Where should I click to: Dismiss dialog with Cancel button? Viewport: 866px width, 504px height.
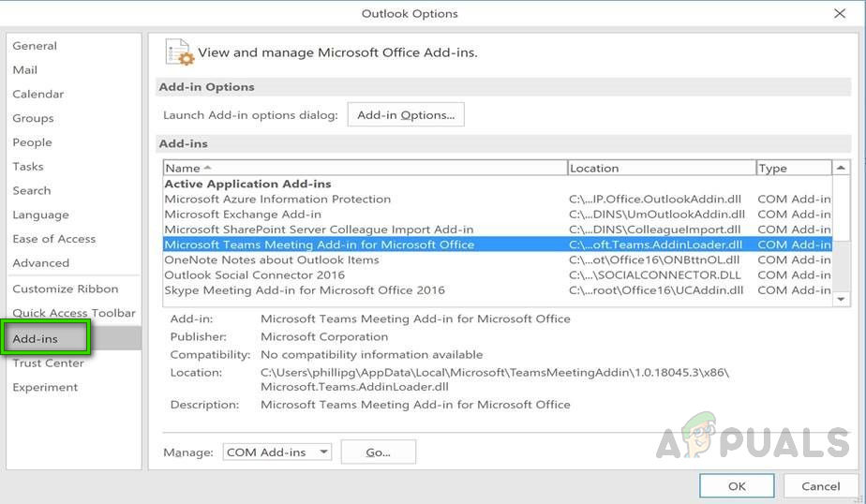coord(819,485)
